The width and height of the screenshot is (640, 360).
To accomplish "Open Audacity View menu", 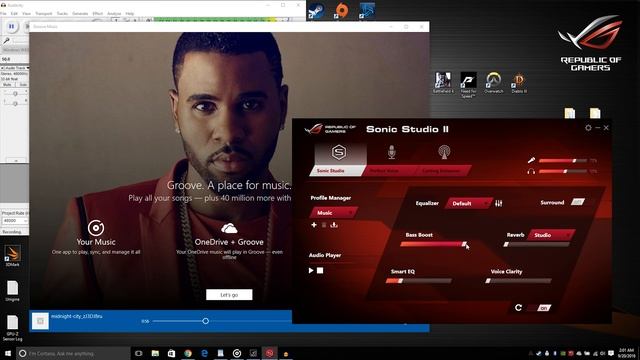I will pyautogui.click(x=27, y=13).
